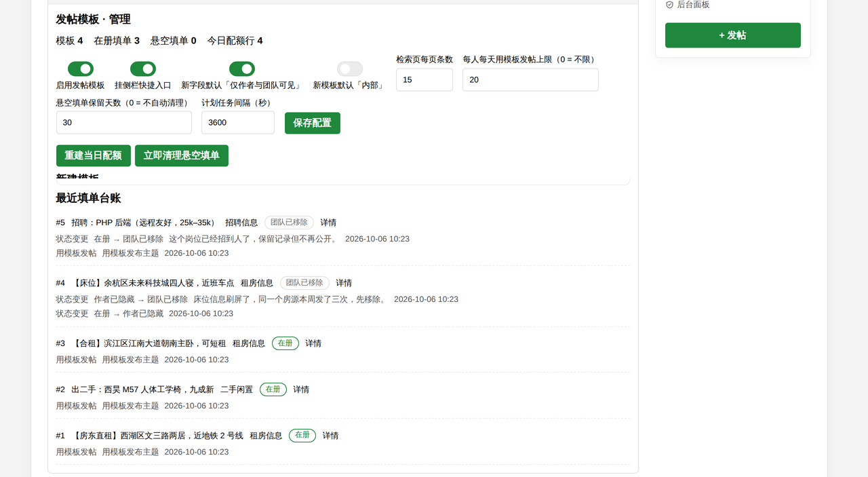The image size is (868, 477).
Task: Select the 悬空填单保留天数 input box
Action: pos(124,123)
